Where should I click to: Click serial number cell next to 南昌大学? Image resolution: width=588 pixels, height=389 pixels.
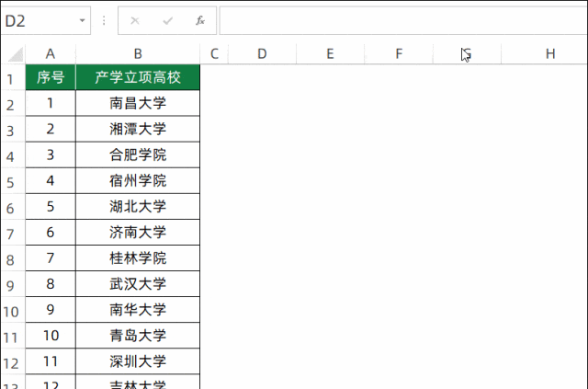point(51,103)
